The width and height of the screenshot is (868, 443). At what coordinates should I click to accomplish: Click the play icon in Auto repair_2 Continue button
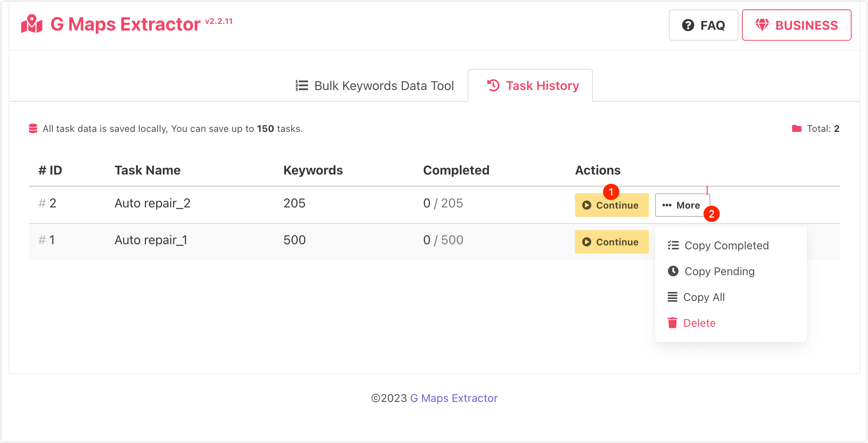click(x=587, y=205)
